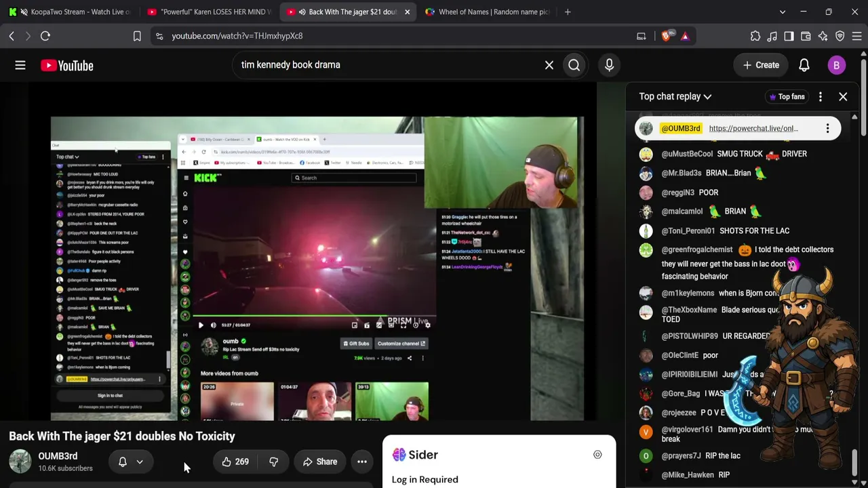Expand the Top chat replay dropdown
Screen dimensions: 868x488
click(x=675, y=97)
